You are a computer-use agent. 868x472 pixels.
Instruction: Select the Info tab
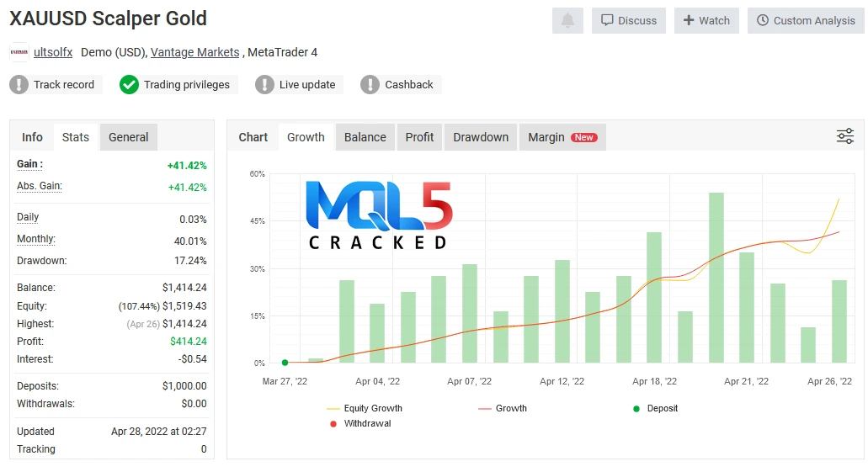coord(32,137)
